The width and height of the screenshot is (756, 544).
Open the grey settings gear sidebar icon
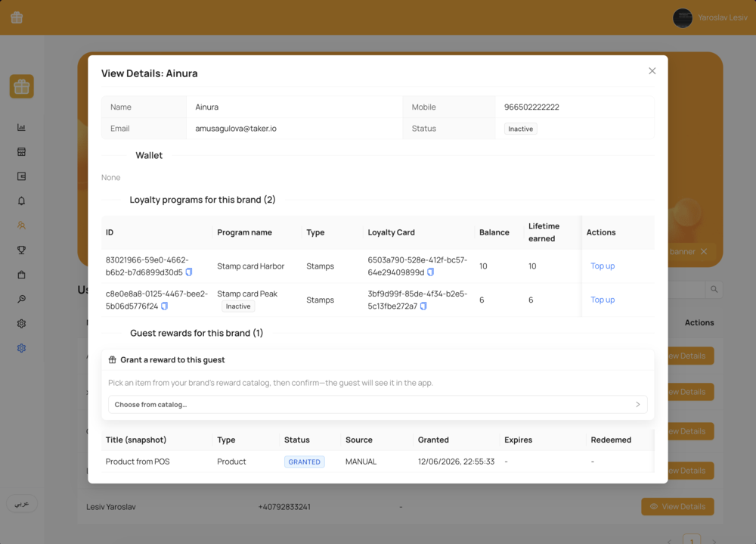tap(21, 323)
